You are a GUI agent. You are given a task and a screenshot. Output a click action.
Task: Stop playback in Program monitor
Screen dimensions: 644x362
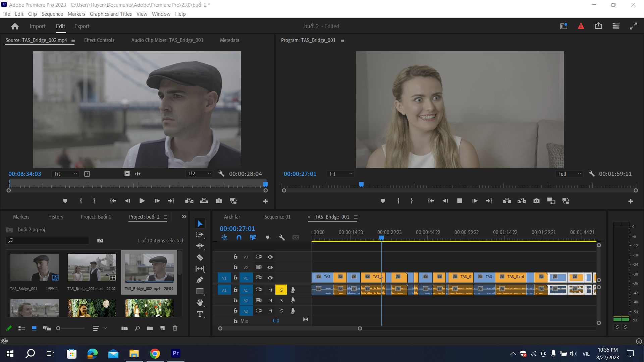click(460, 201)
